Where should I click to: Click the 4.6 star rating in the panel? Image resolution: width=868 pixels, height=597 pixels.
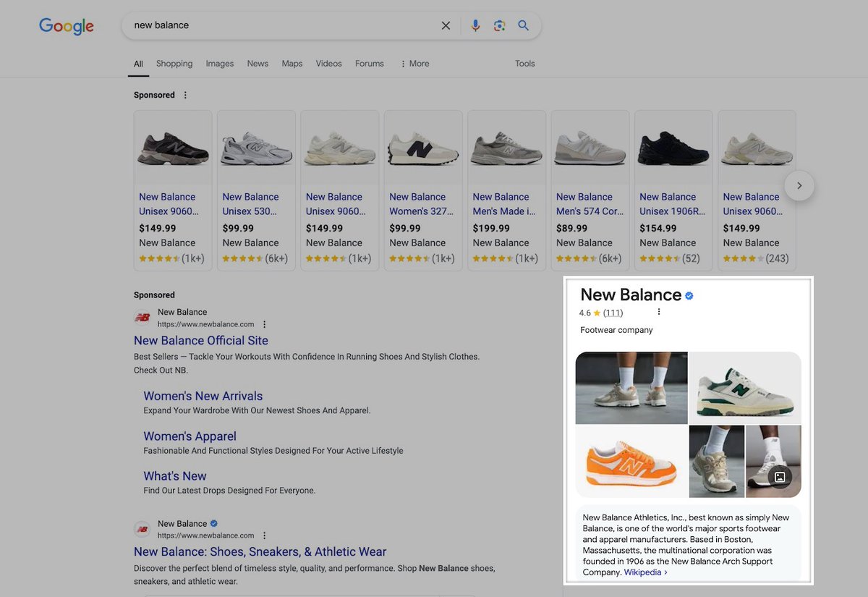pos(584,313)
